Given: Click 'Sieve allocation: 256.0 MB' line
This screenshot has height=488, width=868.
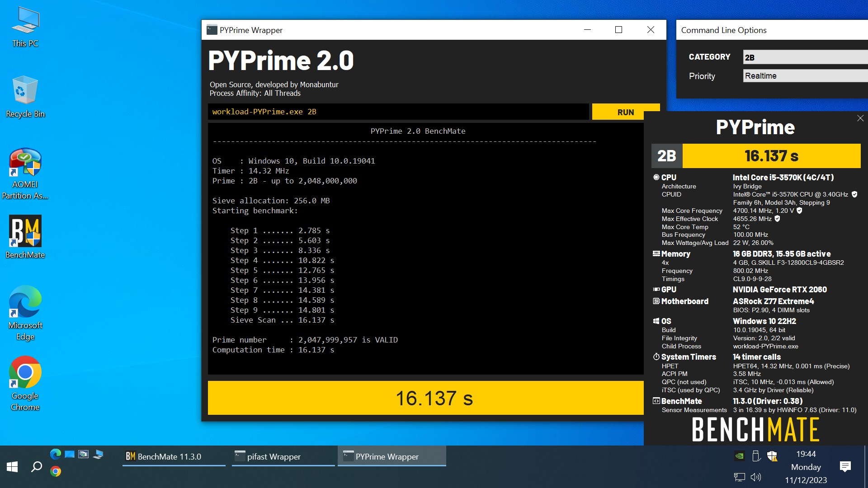Looking at the screenshot, I should [271, 201].
